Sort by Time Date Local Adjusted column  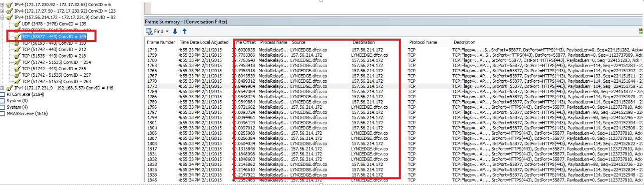click(x=204, y=43)
